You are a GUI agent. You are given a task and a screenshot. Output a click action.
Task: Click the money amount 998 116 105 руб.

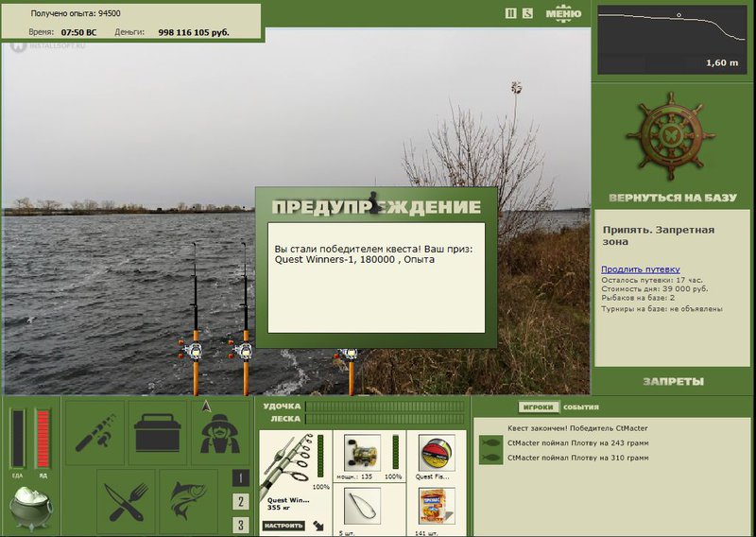pos(194,32)
